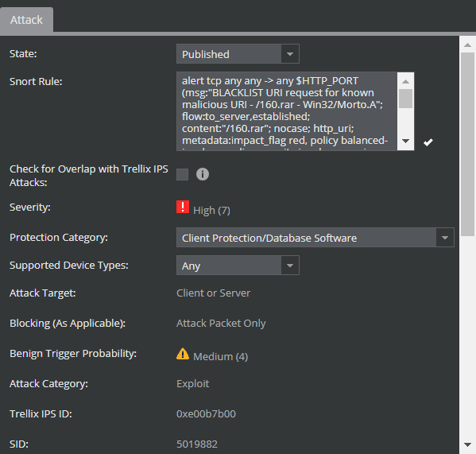Click the State label
The width and height of the screenshot is (476, 454).
[x=23, y=54]
